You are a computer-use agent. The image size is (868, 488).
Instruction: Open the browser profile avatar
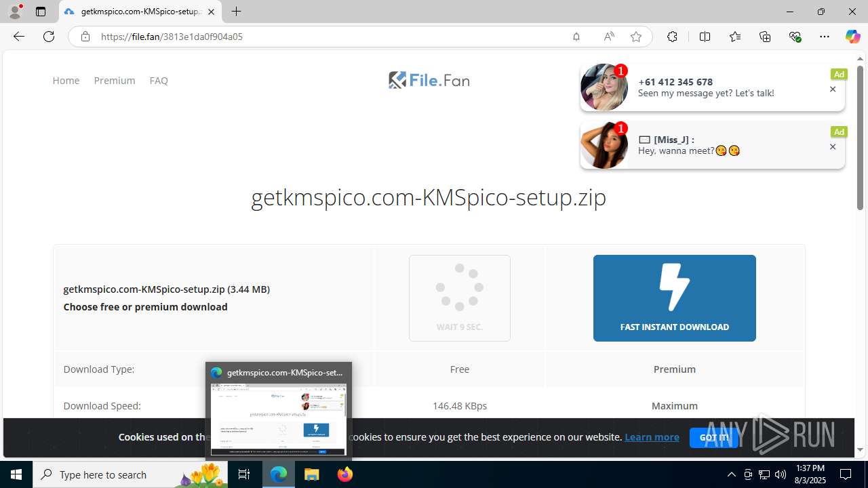click(14, 12)
